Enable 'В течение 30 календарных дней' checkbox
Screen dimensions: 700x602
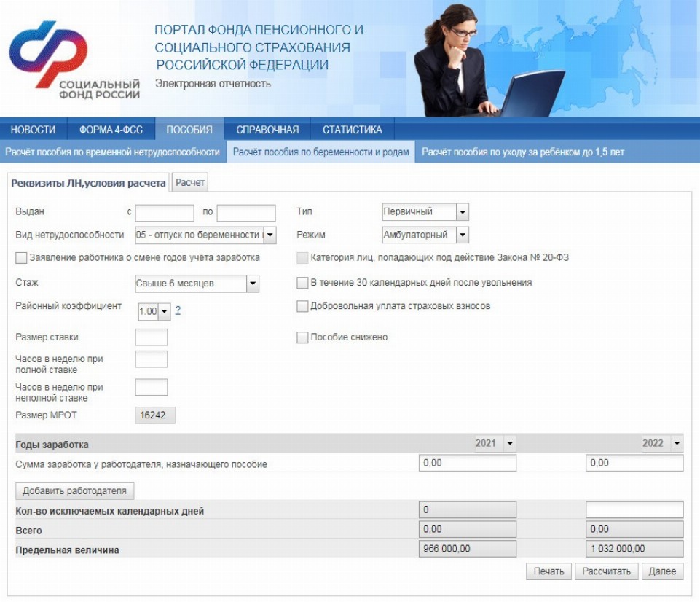(x=302, y=283)
